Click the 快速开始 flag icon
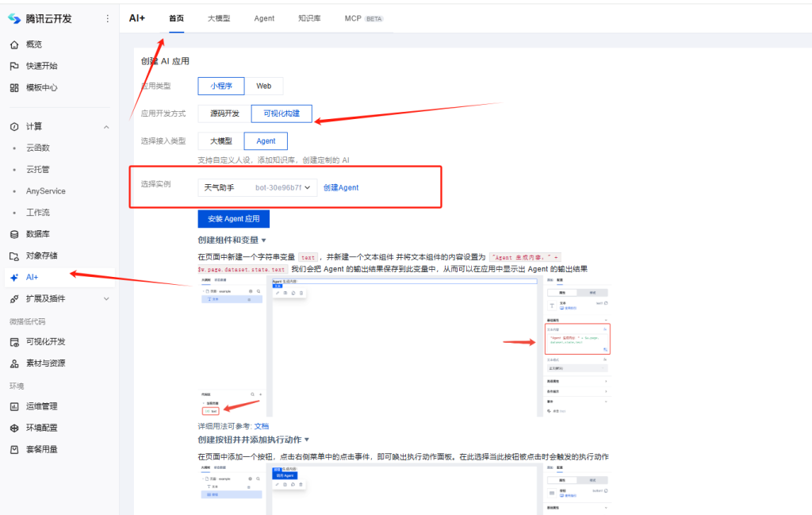Image resolution: width=812 pixels, height=515 pixels. point(14,67)
